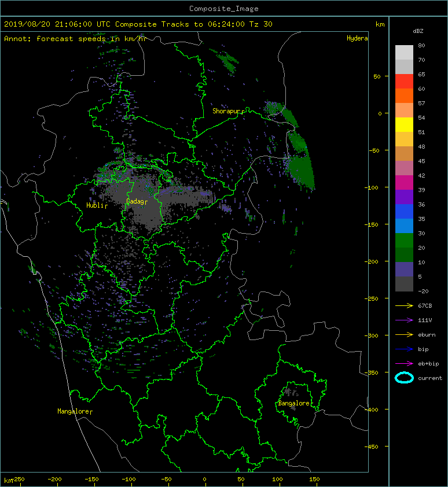Select the Mangalore city label
Screen dimensions: 448x487
[x=74, y=411]
